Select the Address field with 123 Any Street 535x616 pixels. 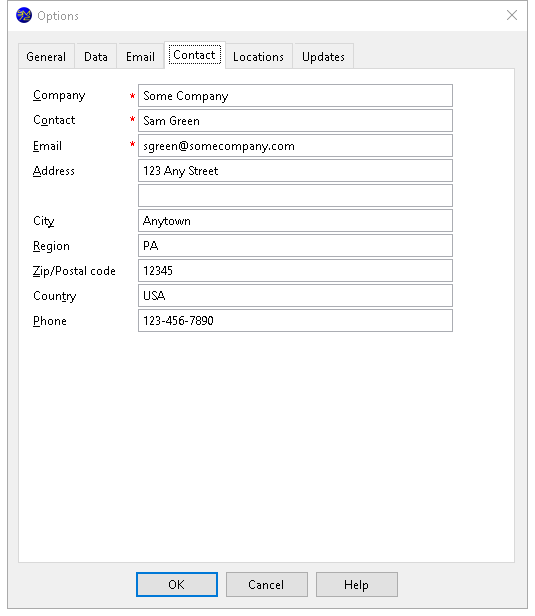[295, 170]
